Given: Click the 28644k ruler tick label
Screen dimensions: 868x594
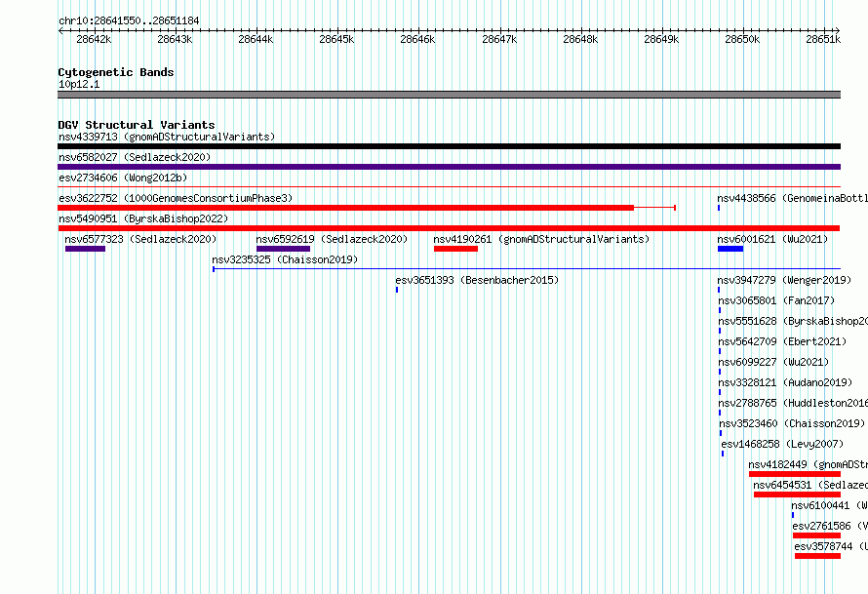Looking at the screenshot, I should coord(256,39).
